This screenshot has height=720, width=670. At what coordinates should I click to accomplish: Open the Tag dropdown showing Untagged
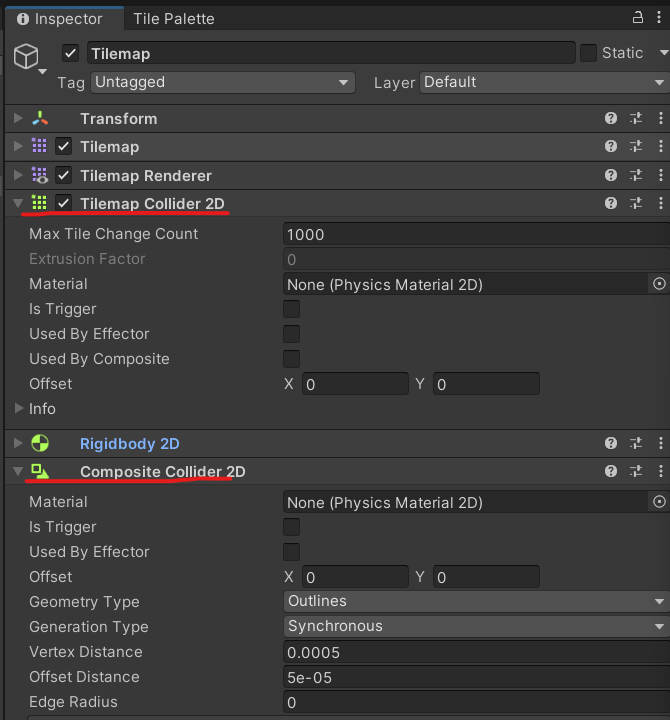click(x=222, y=82)
